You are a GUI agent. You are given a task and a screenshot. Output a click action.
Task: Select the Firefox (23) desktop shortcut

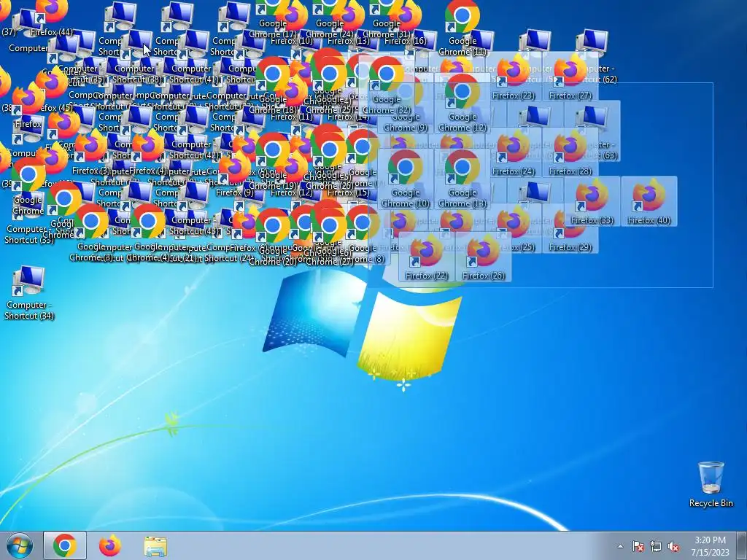click(x=513, y=77)
